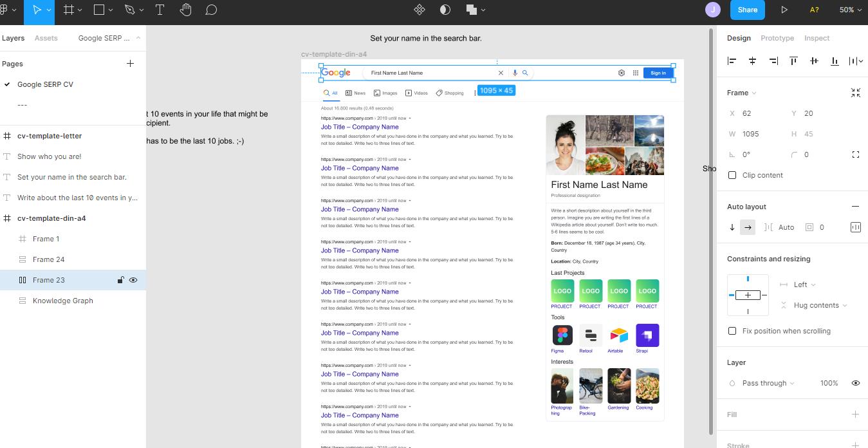
Task: Select Frame 24 layer
Action: tap(49, 259)
